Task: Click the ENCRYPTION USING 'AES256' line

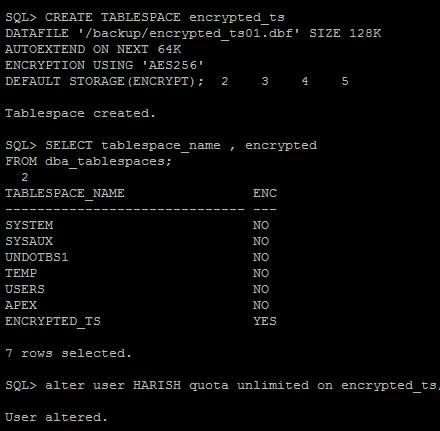Action: coord(104,65)
